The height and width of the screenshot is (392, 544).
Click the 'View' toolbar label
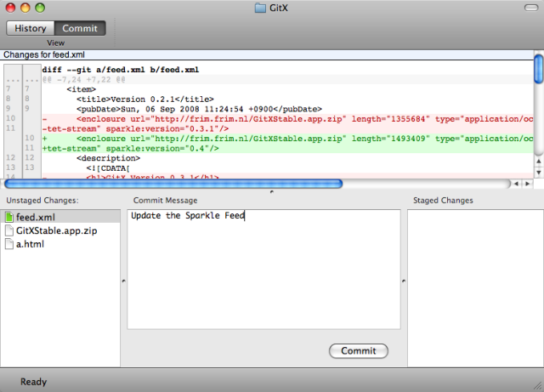55,43
